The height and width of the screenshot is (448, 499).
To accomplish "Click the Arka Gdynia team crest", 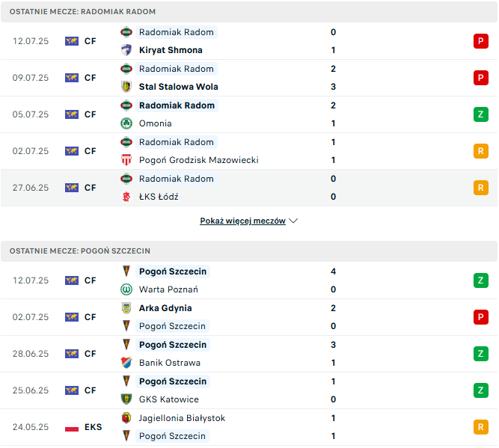I will pos(126,308).
